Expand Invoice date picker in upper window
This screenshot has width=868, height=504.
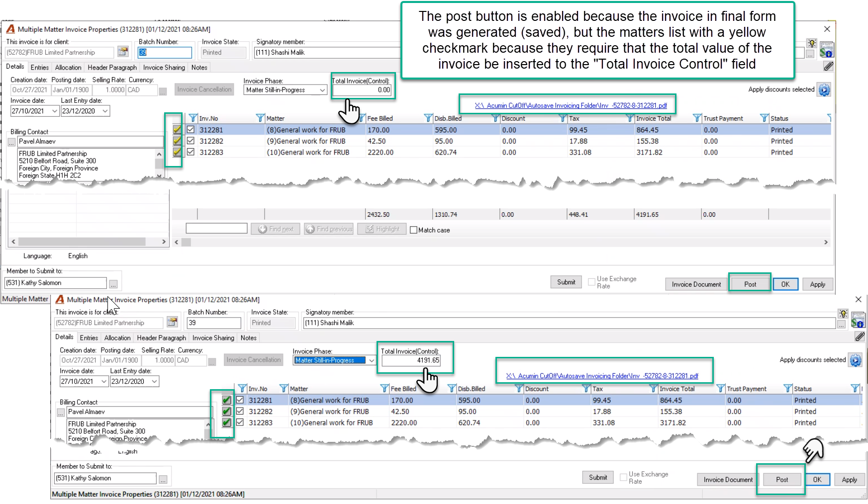tap(55, 111)
